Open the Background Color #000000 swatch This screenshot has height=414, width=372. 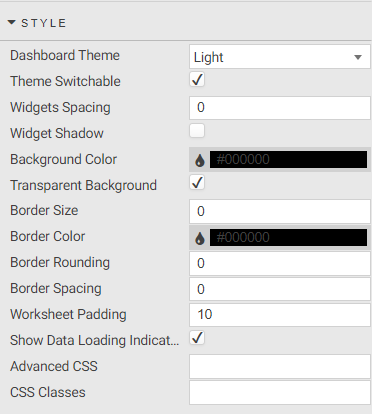coord(288,159)
